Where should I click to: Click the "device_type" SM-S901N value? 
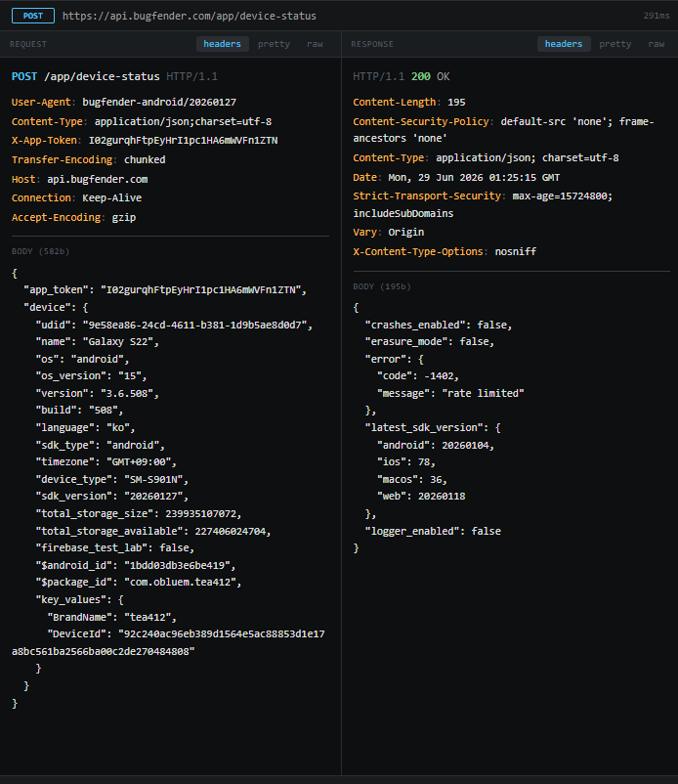click(153, 480)
